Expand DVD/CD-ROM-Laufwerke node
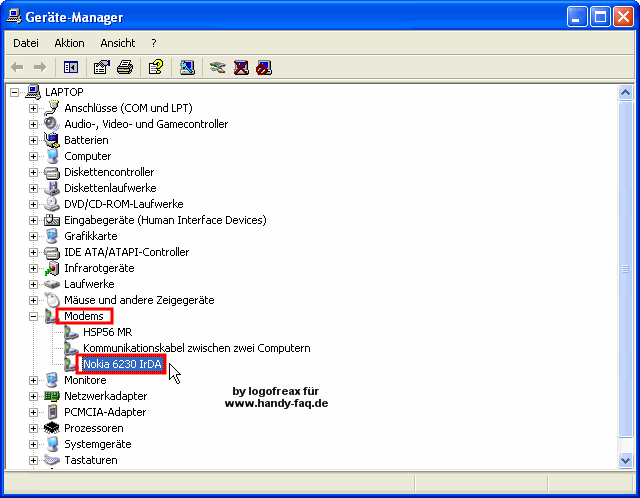Viewport: 640px width, 498px height. (33, 205)
